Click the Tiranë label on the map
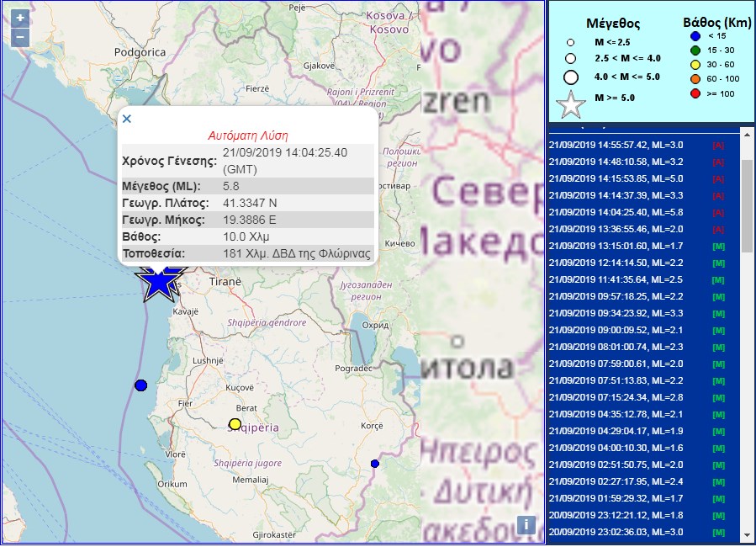The width and height of the screenshot is (756, 547). [x=225, y=281]
